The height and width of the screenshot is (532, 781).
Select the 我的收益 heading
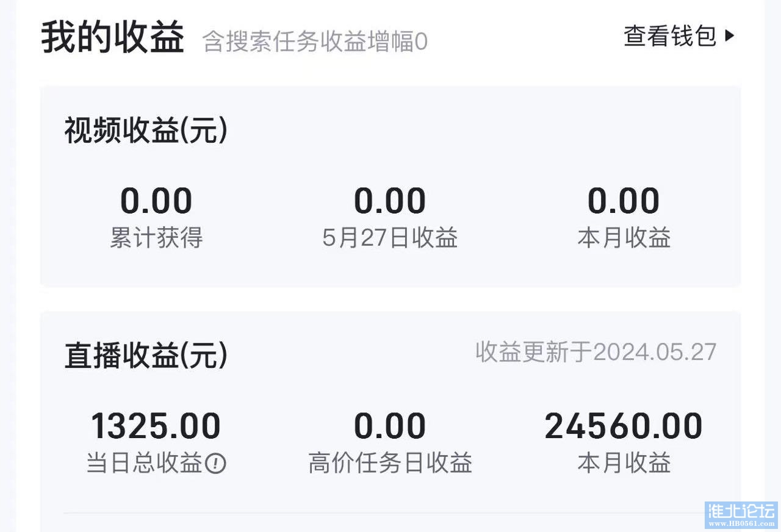click(x=113, y=38)
